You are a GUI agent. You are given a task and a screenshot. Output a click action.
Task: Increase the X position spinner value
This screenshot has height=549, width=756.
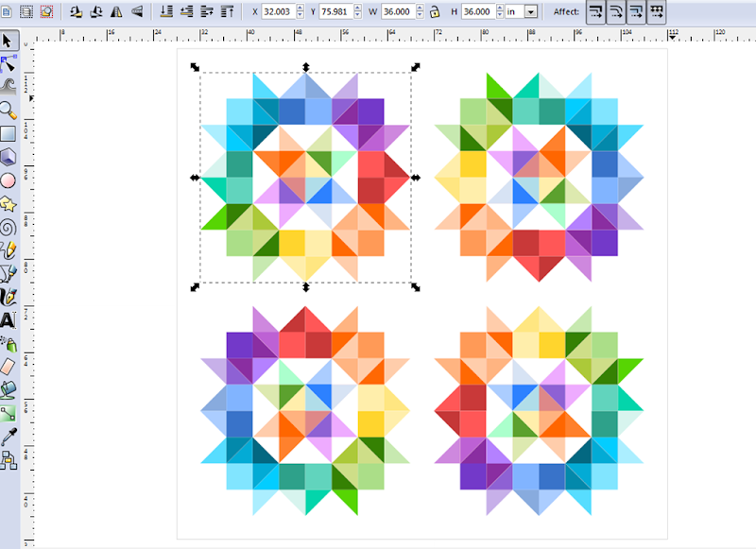click(x=301, y=9)
